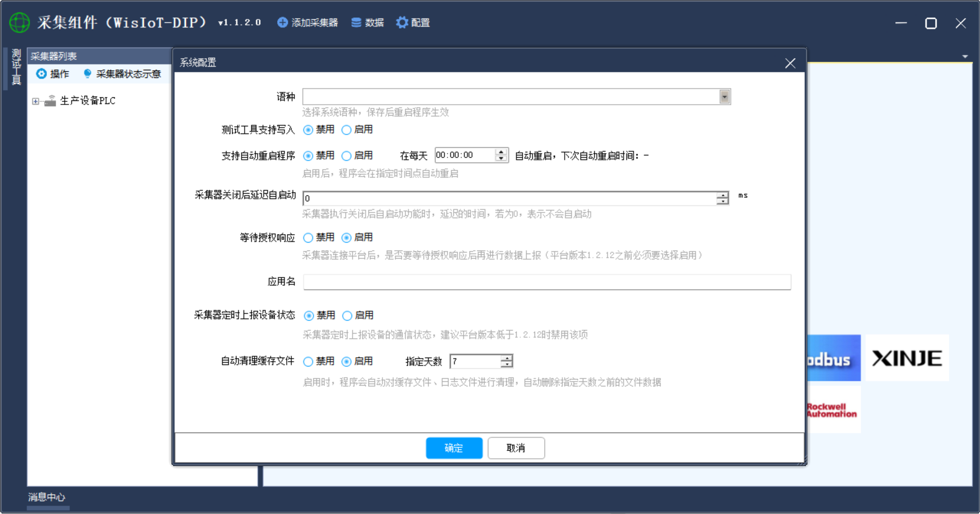The width and height of the screenshot is (980, 514).
Task: Click the 添加采集器 plus icon
Action: pos(282,22)
